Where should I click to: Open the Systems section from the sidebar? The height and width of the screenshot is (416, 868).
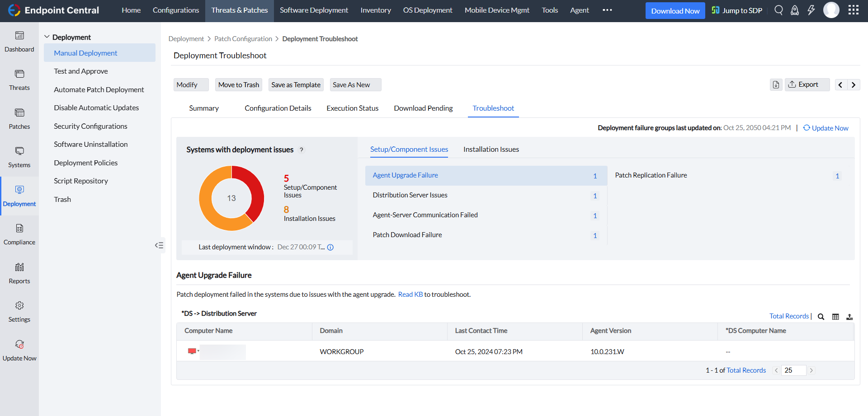[x=19, y=157]
